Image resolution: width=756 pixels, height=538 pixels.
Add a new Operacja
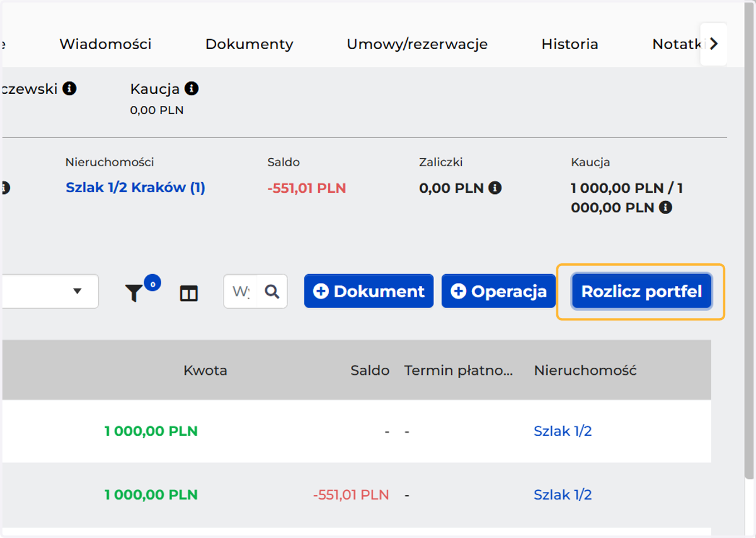click(x=498, y=291)
